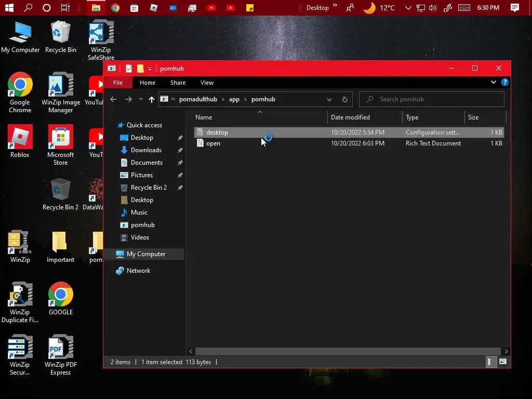The width and height of the screenshot is (532, 399).
Task: Open Sticky Notes taskbar icon
Action: [x=250, y=7]
